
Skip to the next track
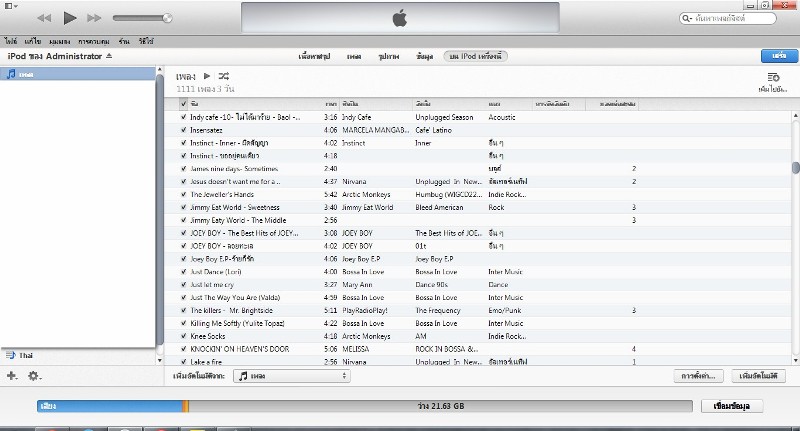[x=95, y=18]
